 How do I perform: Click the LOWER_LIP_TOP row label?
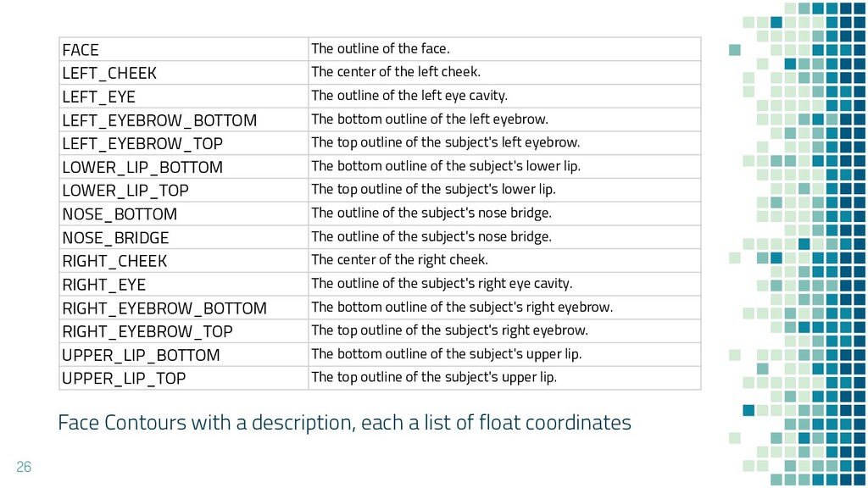[x=125, y=191]
